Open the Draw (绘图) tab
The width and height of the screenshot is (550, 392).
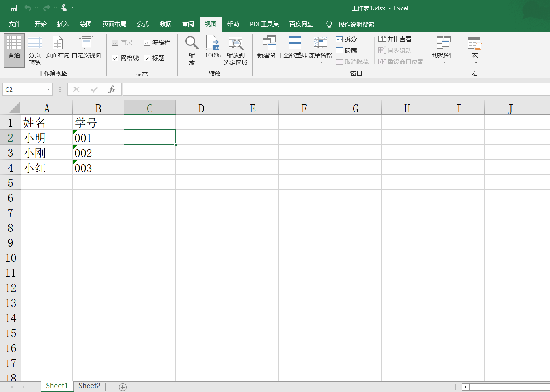(86, 24)
